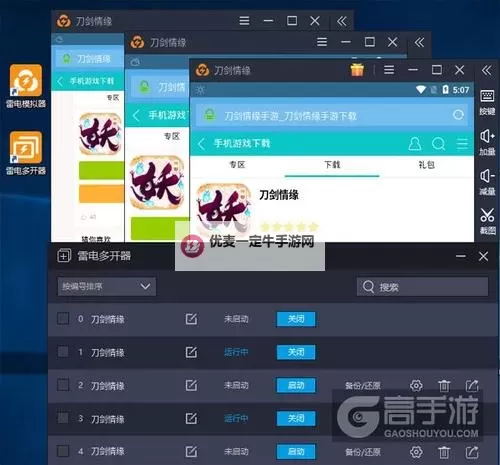Edit name of instance 0 刀剑情缘

191,319
